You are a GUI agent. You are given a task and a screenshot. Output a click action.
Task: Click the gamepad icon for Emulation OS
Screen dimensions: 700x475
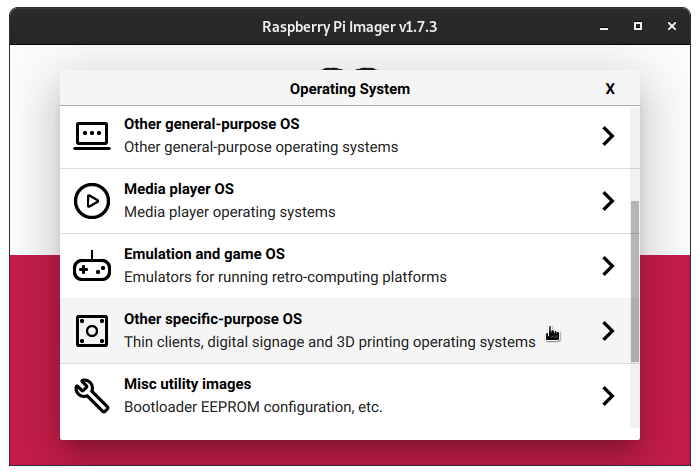pos(92,267)
